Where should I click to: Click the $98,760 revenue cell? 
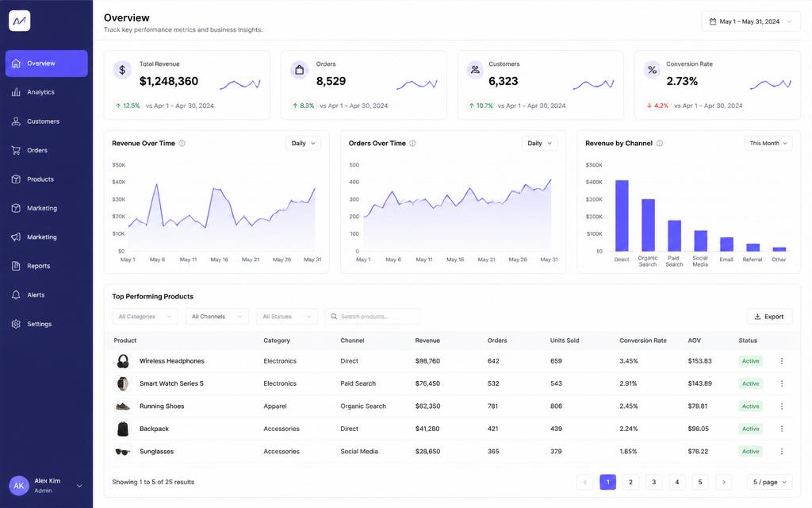427,361
